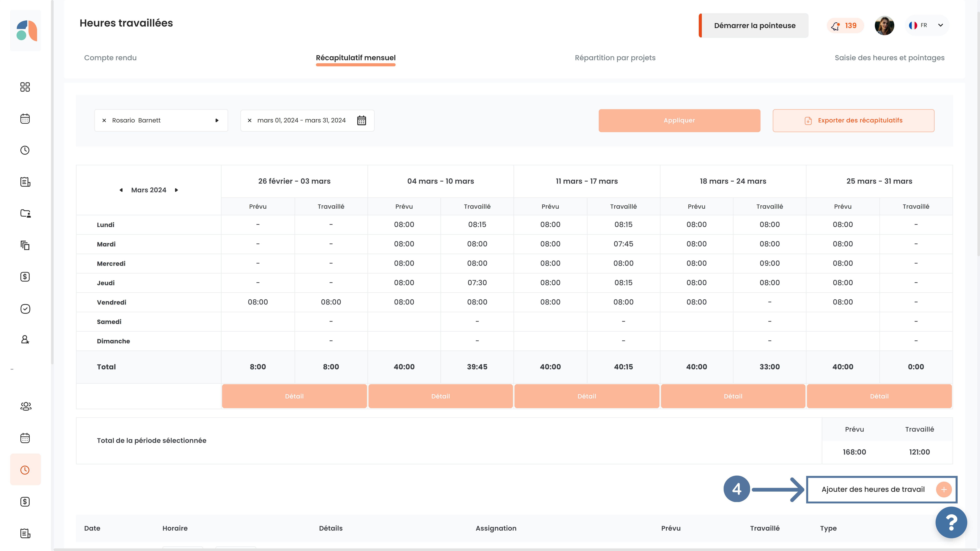Open Détail for 11 mars - 17 mars

pos(587,396)
